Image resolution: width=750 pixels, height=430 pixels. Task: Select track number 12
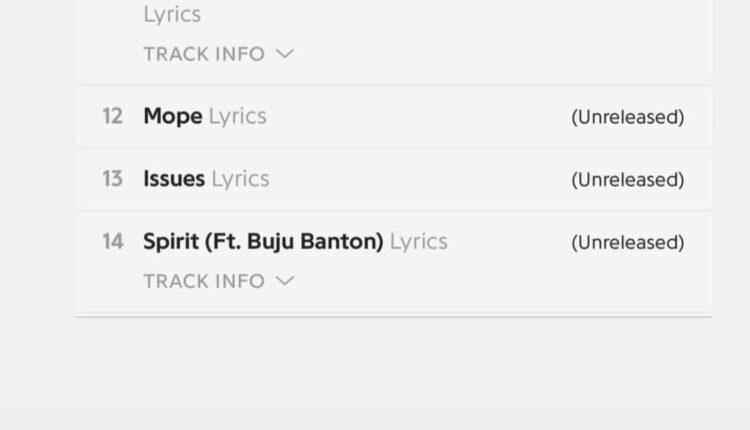coord(112,116)
